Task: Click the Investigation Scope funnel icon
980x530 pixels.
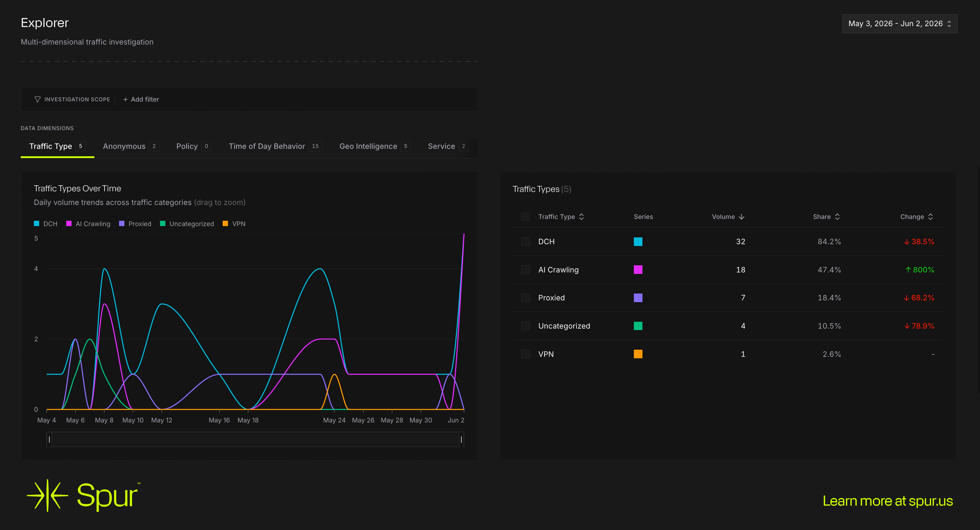Action: tap(37, 99)
